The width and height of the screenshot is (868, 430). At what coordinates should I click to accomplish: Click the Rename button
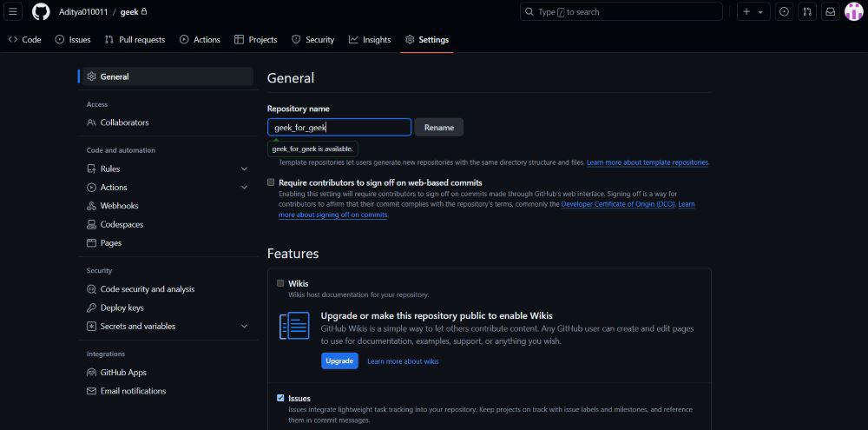439,128
